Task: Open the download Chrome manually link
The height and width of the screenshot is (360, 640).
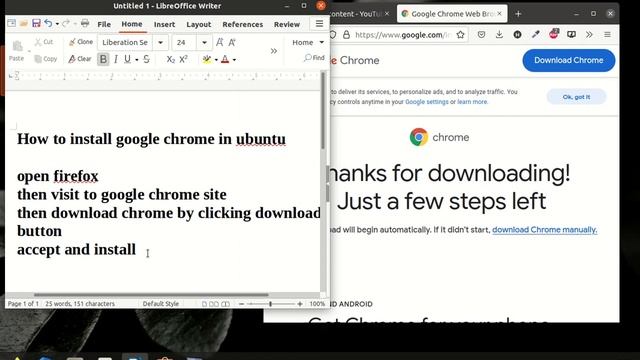Action: [x=544, y=230]
